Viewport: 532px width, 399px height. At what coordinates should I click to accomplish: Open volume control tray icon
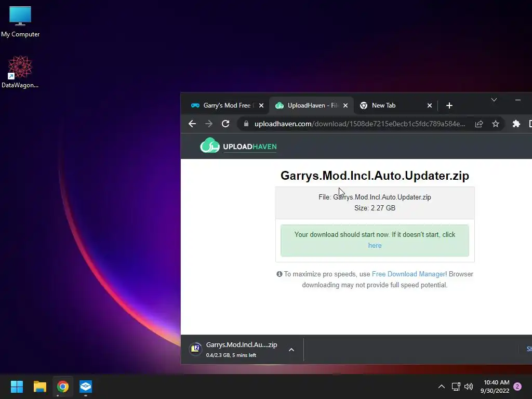(x=469, y=387)
